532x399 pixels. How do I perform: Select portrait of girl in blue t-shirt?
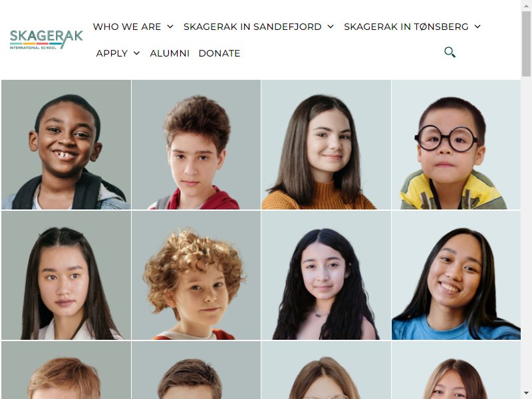(456, 275)
